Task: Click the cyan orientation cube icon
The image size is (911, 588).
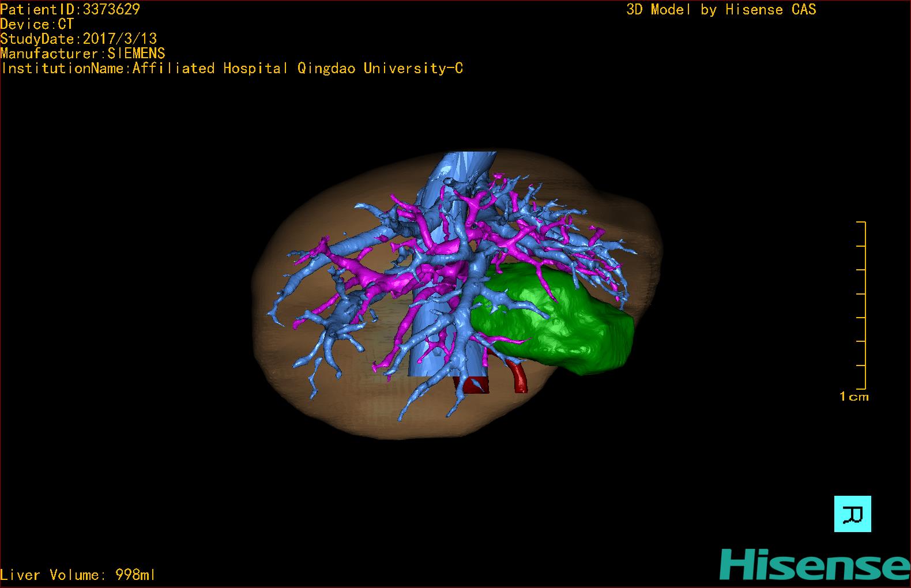Action: click(x=853, y=514)
